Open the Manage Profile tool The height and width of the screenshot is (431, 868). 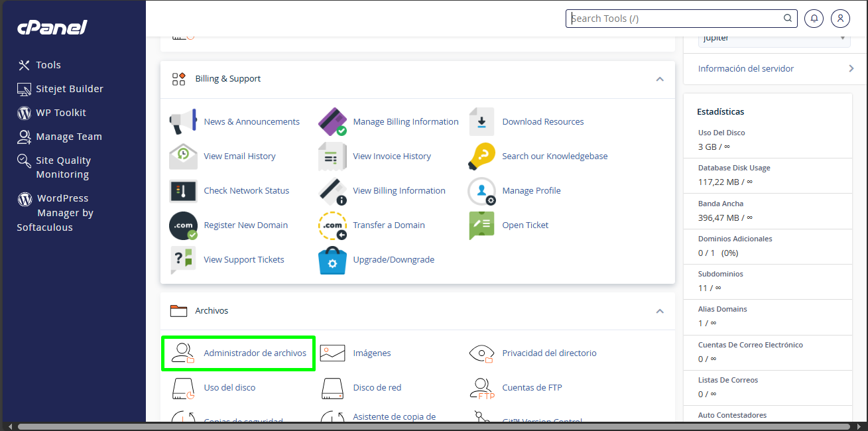point(481,190)
